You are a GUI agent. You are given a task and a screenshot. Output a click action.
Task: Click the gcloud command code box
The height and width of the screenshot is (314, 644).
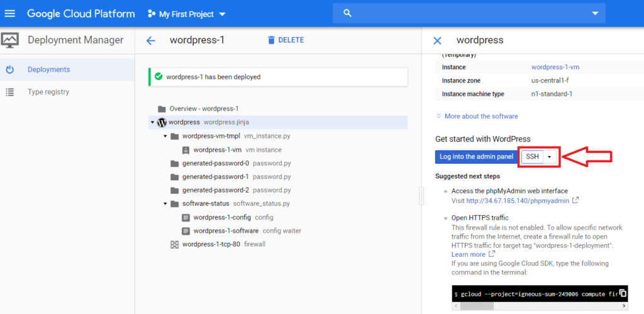click(540, 294)
